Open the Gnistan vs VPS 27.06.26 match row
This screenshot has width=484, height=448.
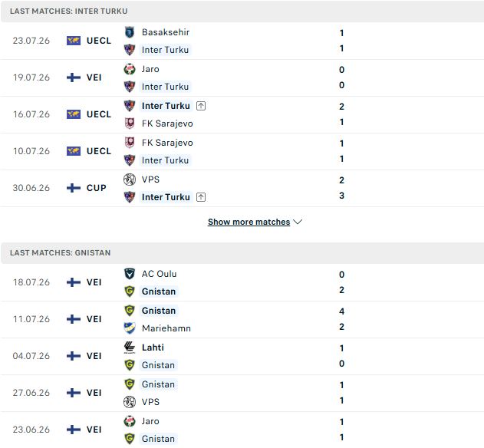tap(242, 393)
